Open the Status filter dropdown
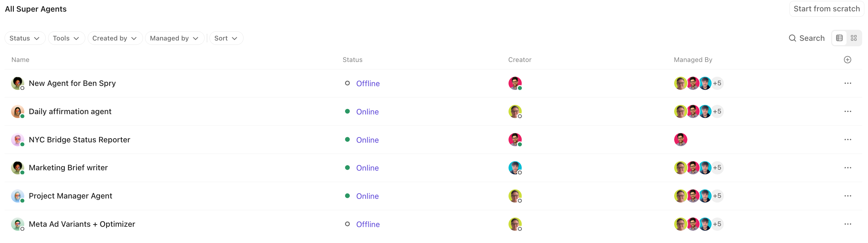Screen dimensions: 868x243 24,38
